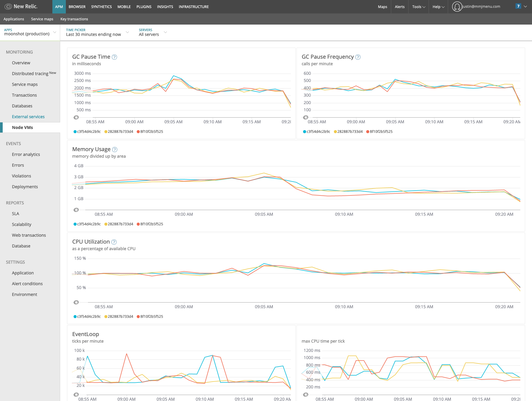Expand the account dropdown chevron
Image resolution: width=532 pixels, height=401 pixels.
(x=525, y=6)
